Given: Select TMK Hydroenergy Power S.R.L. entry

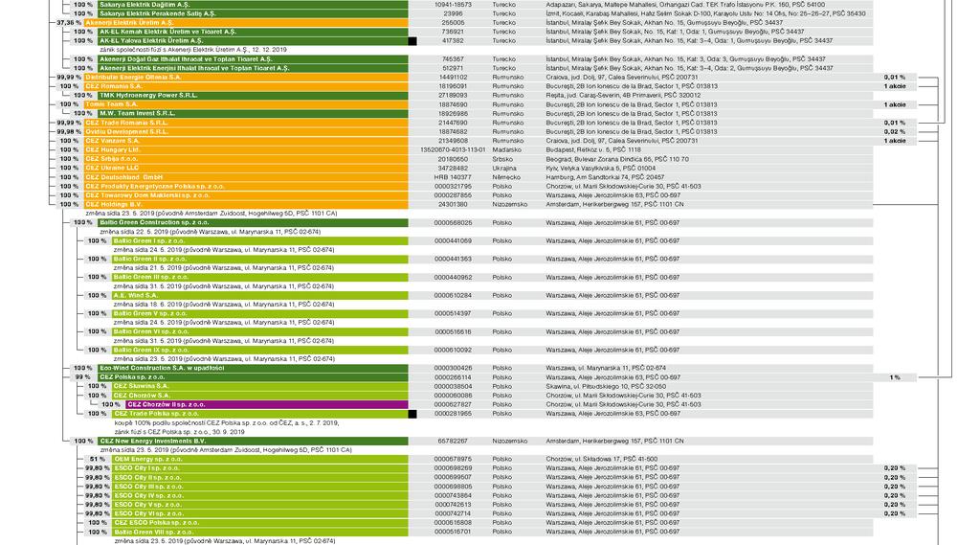Looking at the screenshot, I should (253, 95).
